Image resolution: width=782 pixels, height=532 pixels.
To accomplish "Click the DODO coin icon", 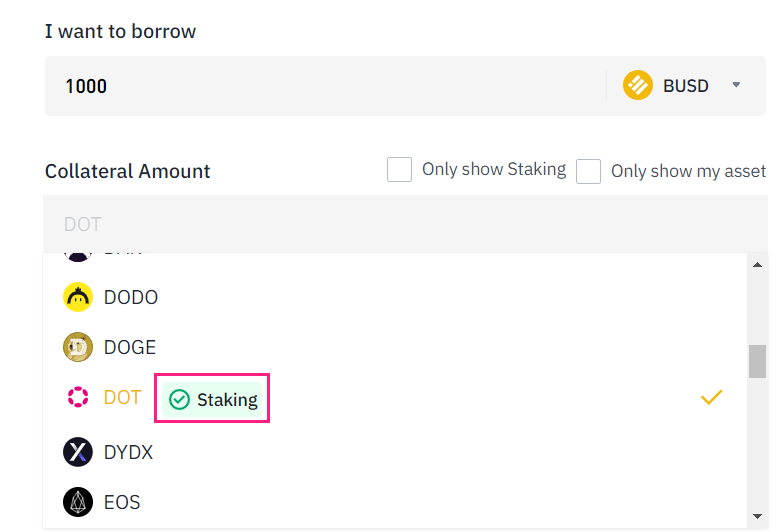I will [x=78, y=297].
